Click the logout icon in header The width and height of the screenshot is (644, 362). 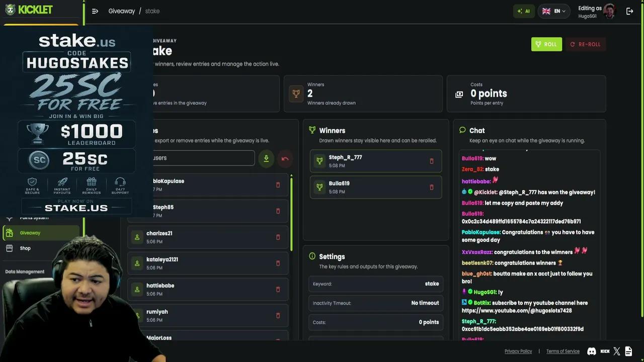tap(629, 11)
